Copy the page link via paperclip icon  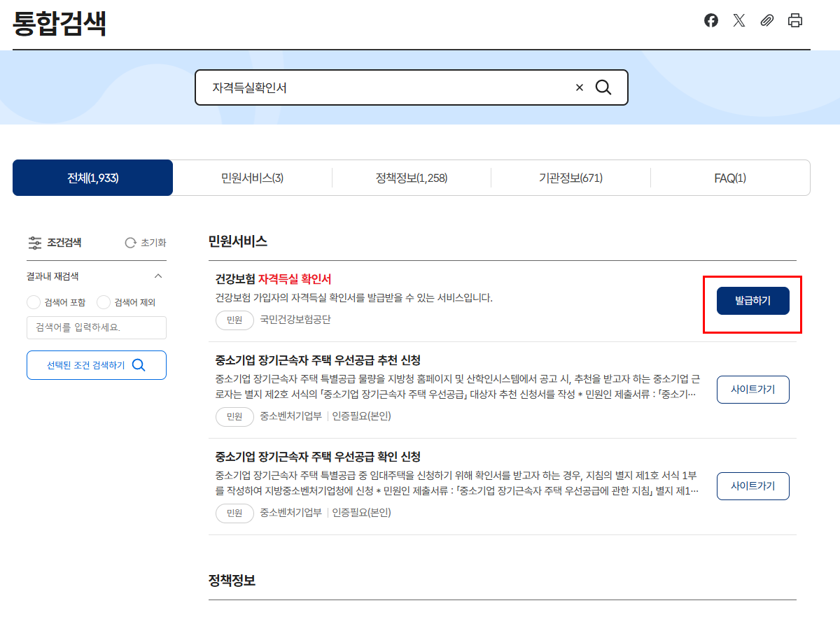click(x=766, y=20)
